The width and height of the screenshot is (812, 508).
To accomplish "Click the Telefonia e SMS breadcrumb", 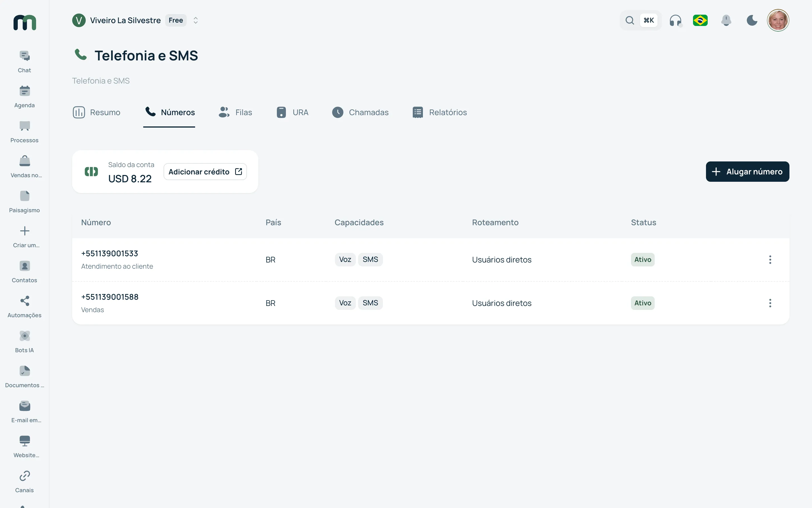I will [101, 81].
